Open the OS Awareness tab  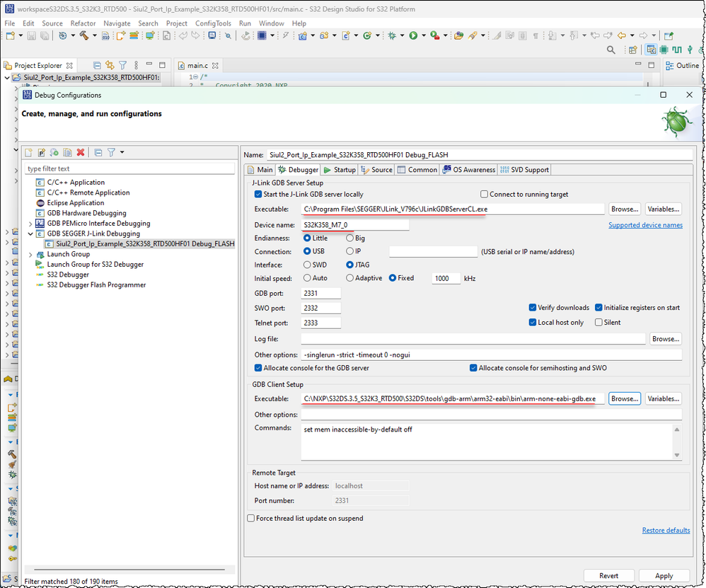(469, 170)
